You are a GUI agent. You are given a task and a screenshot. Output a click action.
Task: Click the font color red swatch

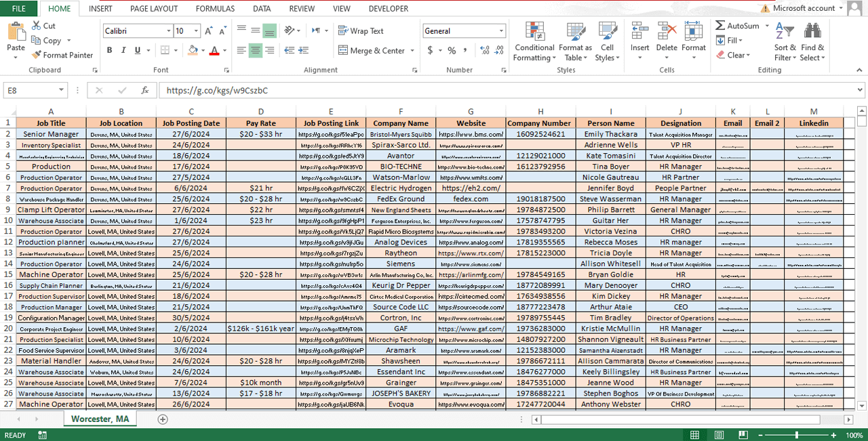coord(214,51)
